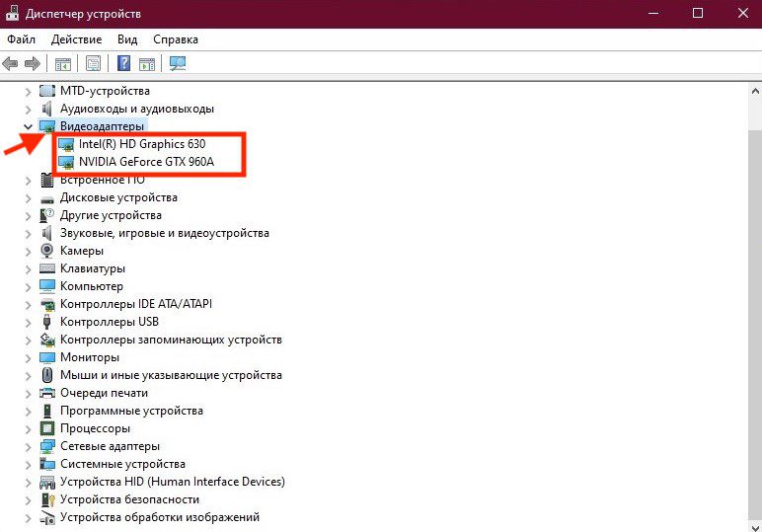Select Intel(R) HD Graphics 630 device

click(142, 144)
